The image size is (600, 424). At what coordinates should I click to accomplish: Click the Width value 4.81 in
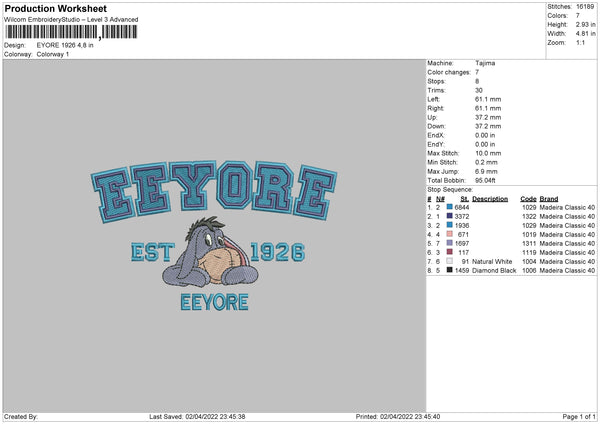coord(585,34)
